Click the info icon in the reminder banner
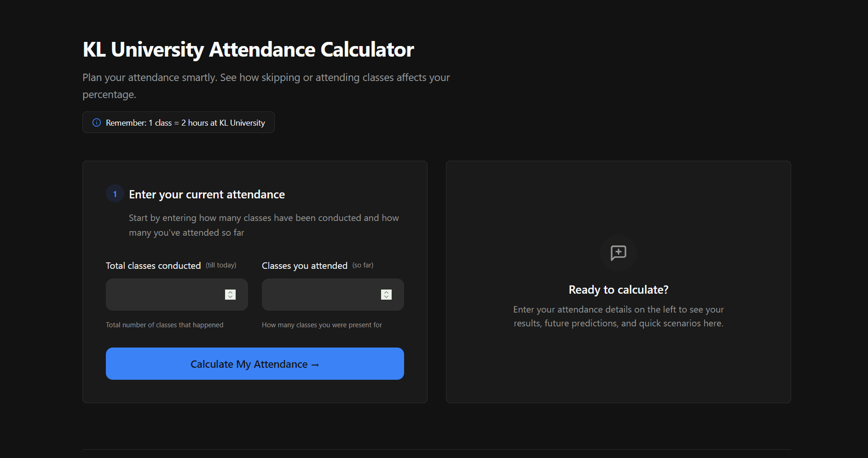The image size is (868, 458). pyautogui.click(x=97, y=122)
